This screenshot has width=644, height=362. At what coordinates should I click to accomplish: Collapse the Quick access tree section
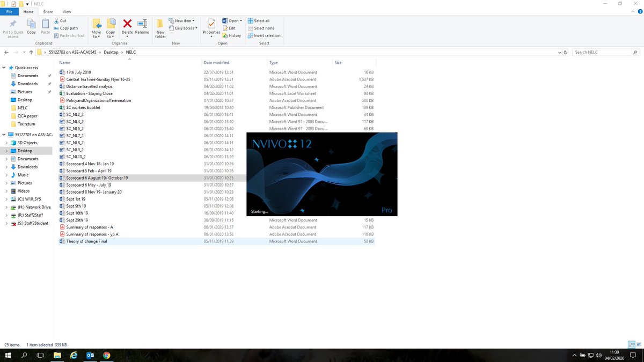[x=4, y=68]
